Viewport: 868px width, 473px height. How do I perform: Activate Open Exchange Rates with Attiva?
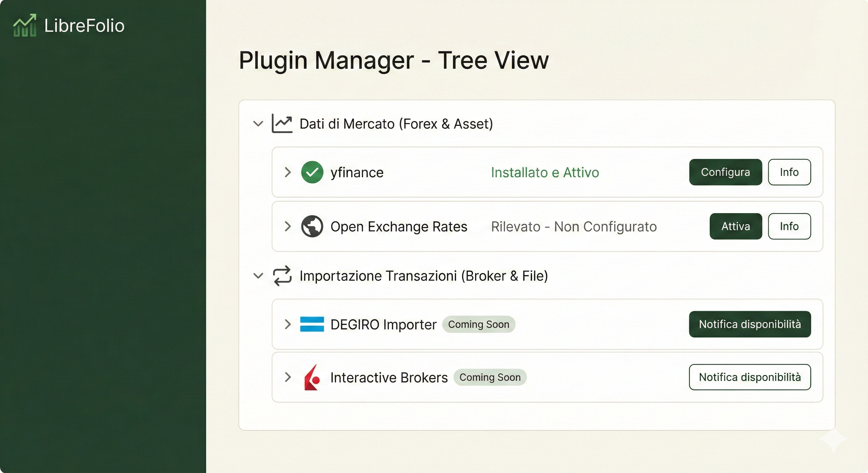(735, 226)
